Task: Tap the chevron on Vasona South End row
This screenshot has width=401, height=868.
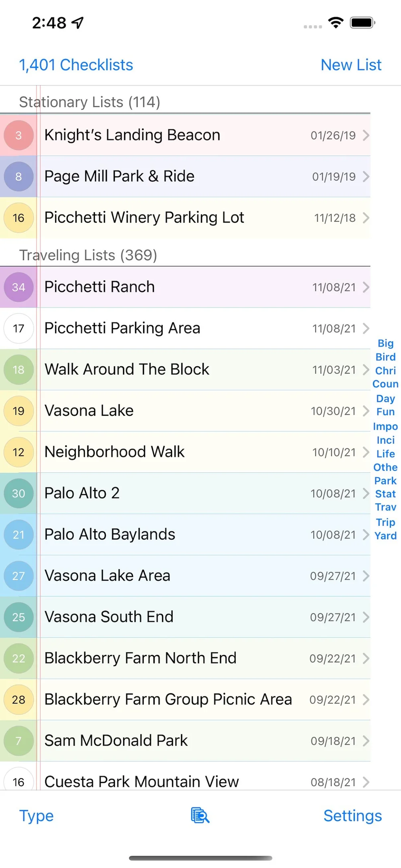Action: (x=366, y=617)
